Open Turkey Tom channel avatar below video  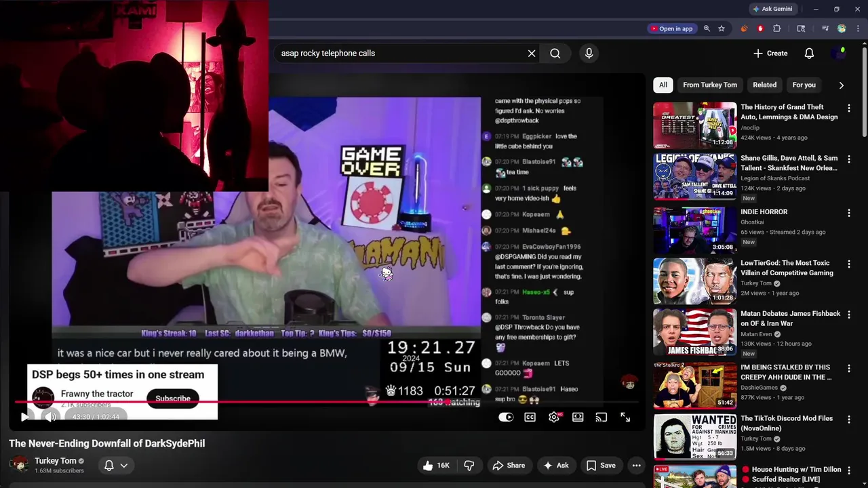[x=20, y=465]
